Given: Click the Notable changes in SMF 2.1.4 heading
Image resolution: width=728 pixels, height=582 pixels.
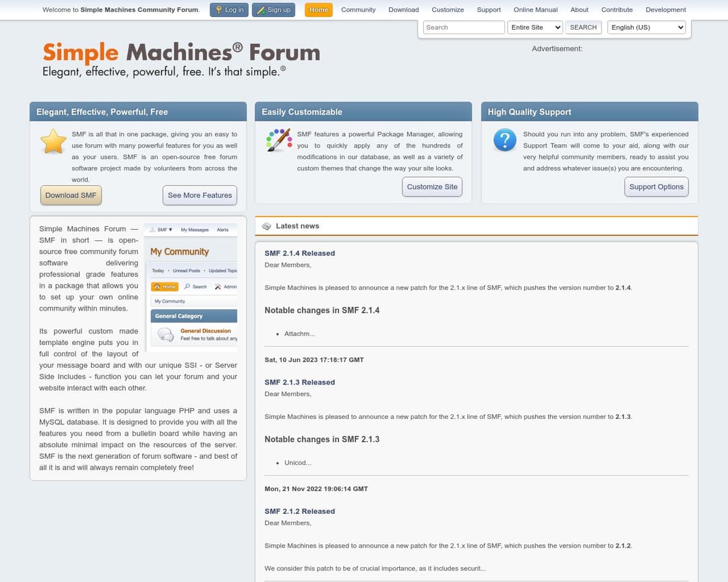Looking at the screenshot, I should coord(322,311).
